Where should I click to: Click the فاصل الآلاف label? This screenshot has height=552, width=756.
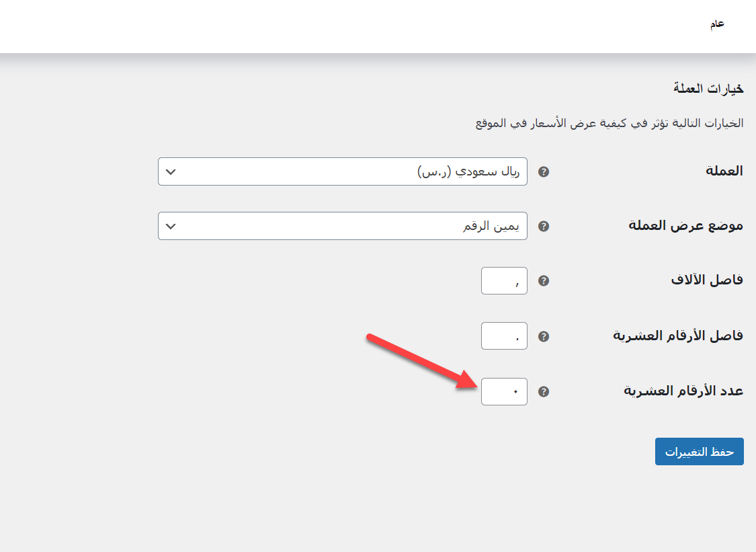tap(707, 281)
